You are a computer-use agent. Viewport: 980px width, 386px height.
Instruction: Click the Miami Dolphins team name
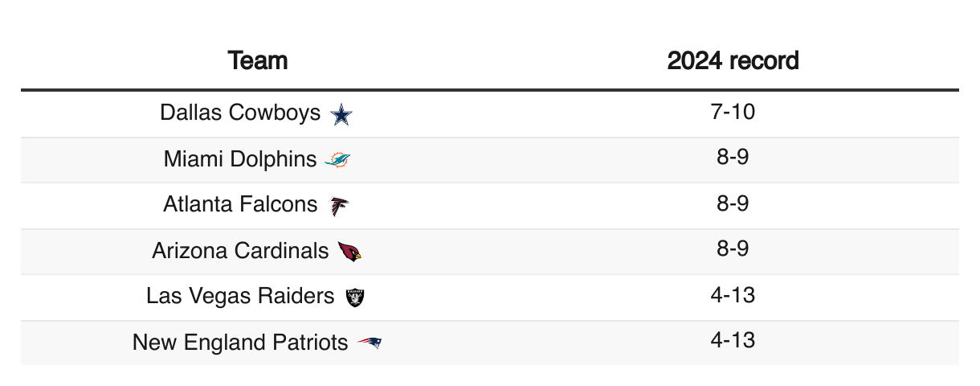pyautogui.click(x=240, y=159)
